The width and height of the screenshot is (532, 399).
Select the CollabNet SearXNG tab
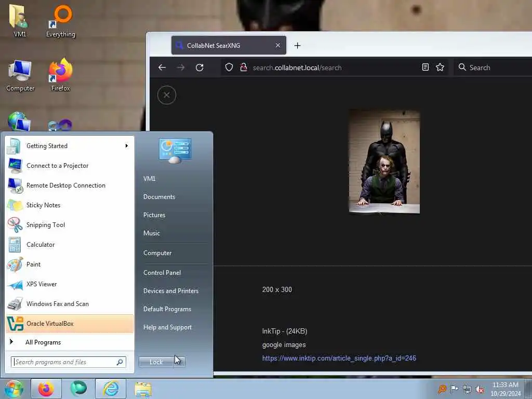click(x=229, y=45)
